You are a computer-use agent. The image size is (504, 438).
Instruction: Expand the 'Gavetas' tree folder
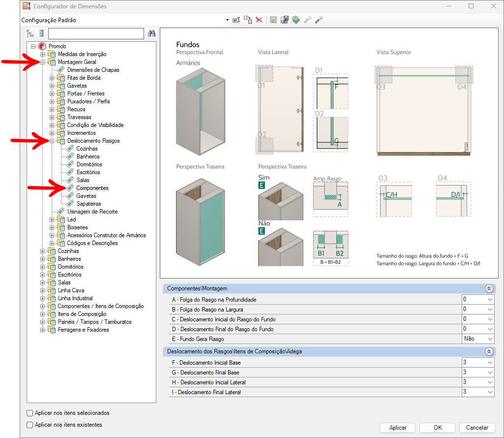52,86
